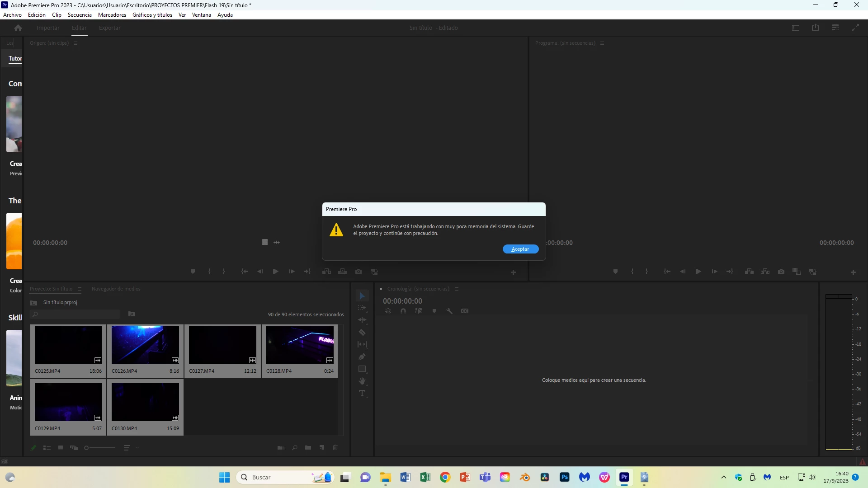The height and width of the screenshot is (488, 868).
Task: Select the Hand tool
Action: pos(362,381)
